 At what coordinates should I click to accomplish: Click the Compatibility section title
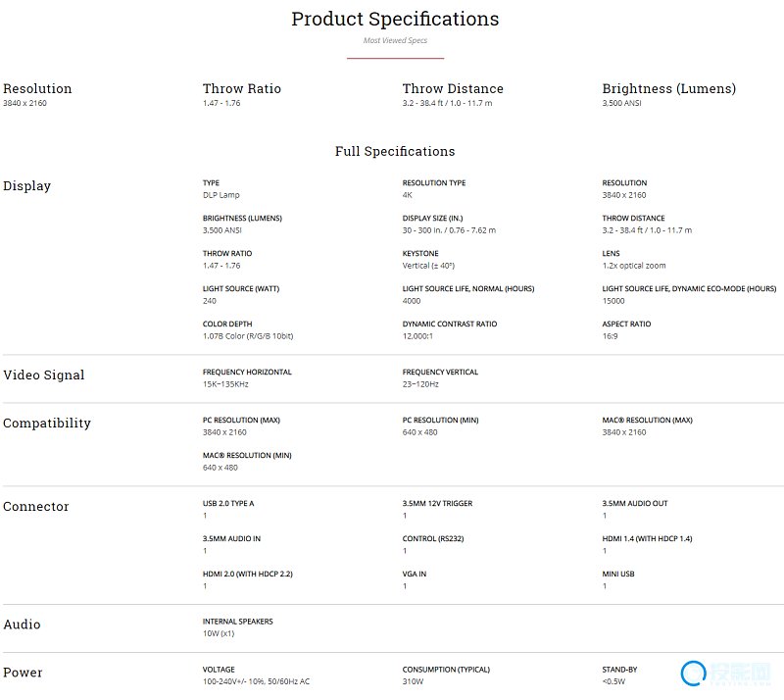pos(47,423)
